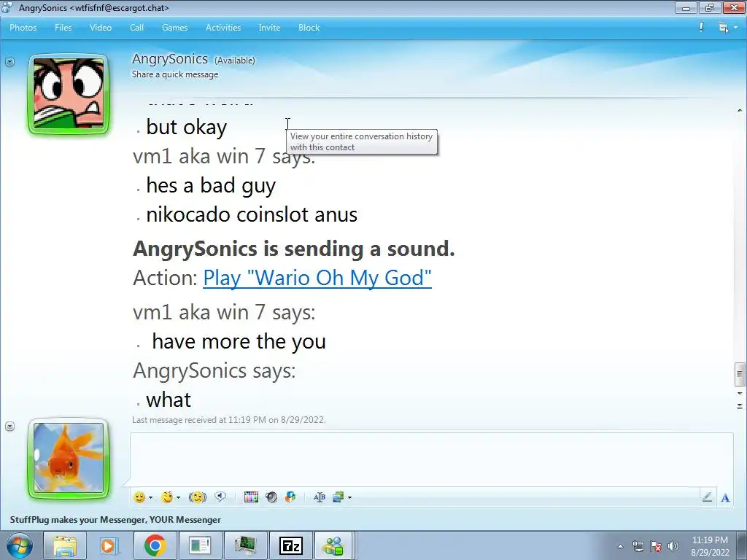747x560 pixels.
Task: Show hidden system tray icons
Action: click(x=620, y=546)
